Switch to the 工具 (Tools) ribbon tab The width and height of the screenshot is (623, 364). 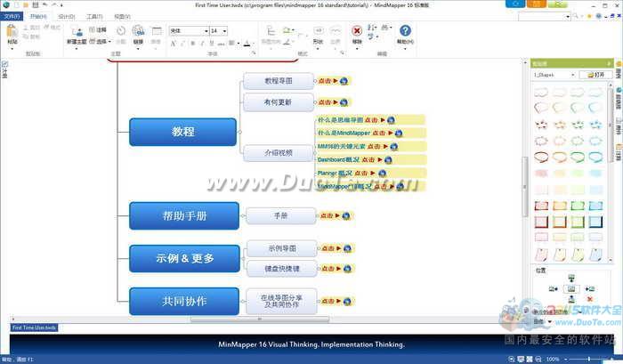94,16
